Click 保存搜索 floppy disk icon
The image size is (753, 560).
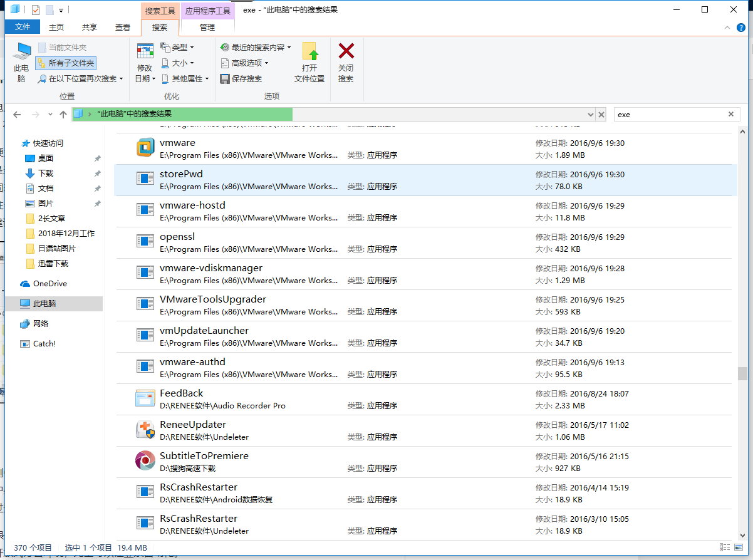click(225, 79)
